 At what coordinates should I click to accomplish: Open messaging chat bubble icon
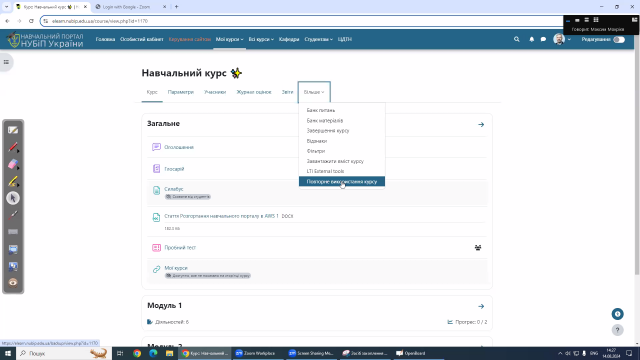click(543, 39)
